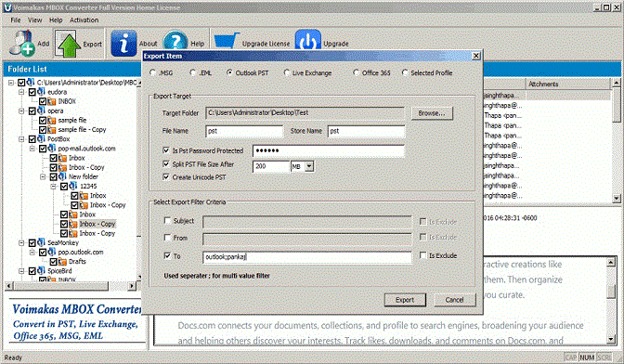This screenshot has height=364, width=624.
Task: Click the green Export arrow icon
Action: (69, 45)
